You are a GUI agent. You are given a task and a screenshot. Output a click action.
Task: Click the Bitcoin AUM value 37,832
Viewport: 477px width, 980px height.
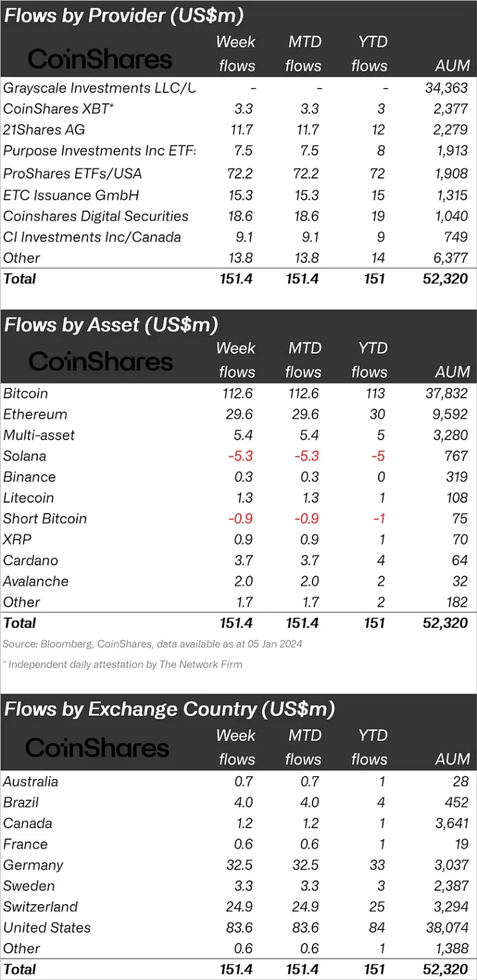[x=446, y=394]
